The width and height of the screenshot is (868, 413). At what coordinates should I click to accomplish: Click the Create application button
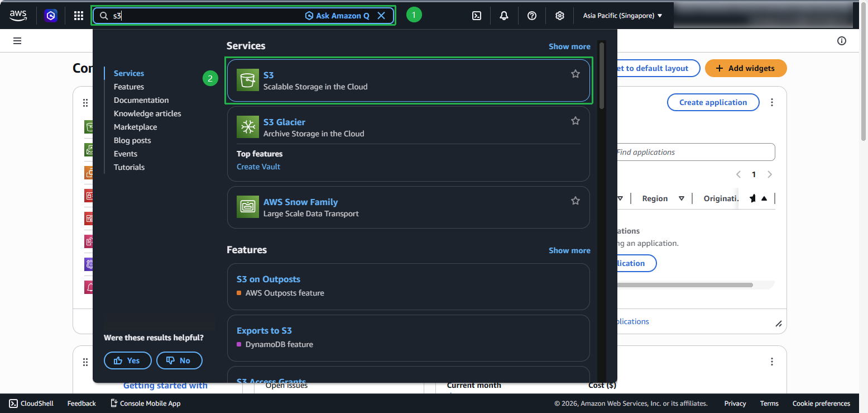713,102
